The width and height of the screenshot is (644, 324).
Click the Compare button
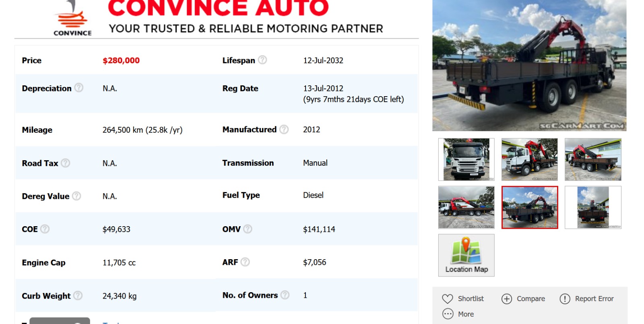523,299
